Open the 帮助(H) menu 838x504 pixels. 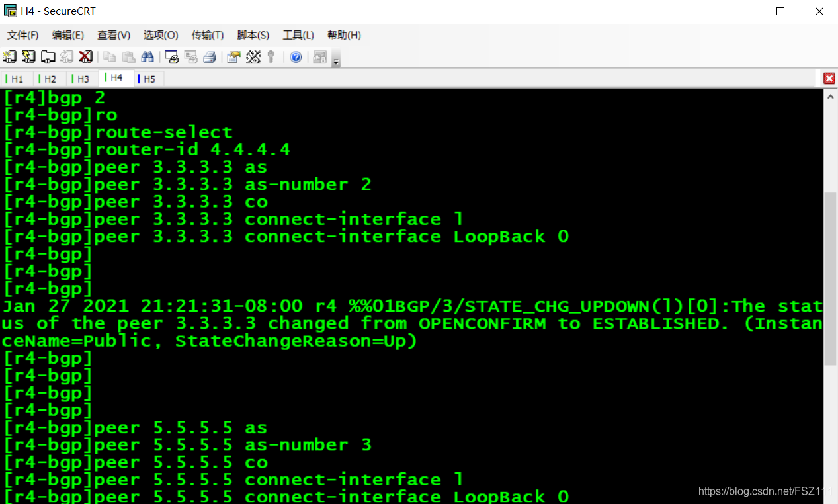344,35
